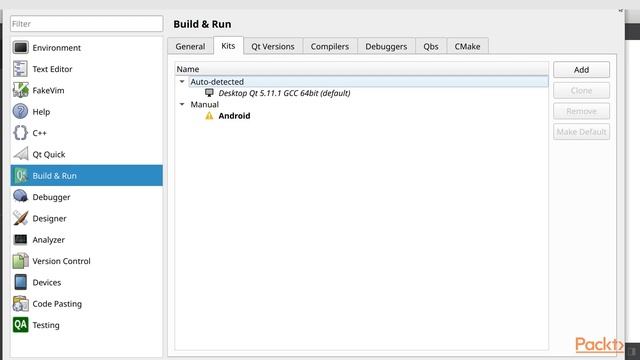This screenshot has height=360, width=640.
Task: Click the Code Pasting icon
Action: click(20, 303)
